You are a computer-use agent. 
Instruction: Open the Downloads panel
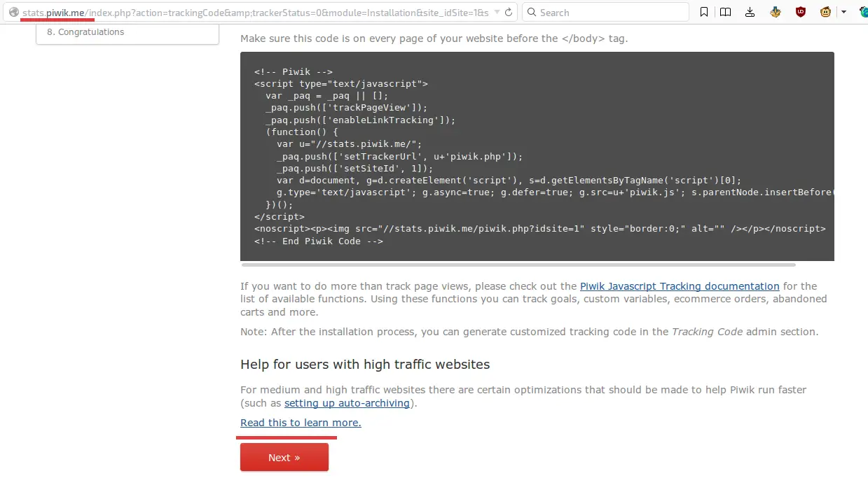pyautogui.click(x=750, y=12)
